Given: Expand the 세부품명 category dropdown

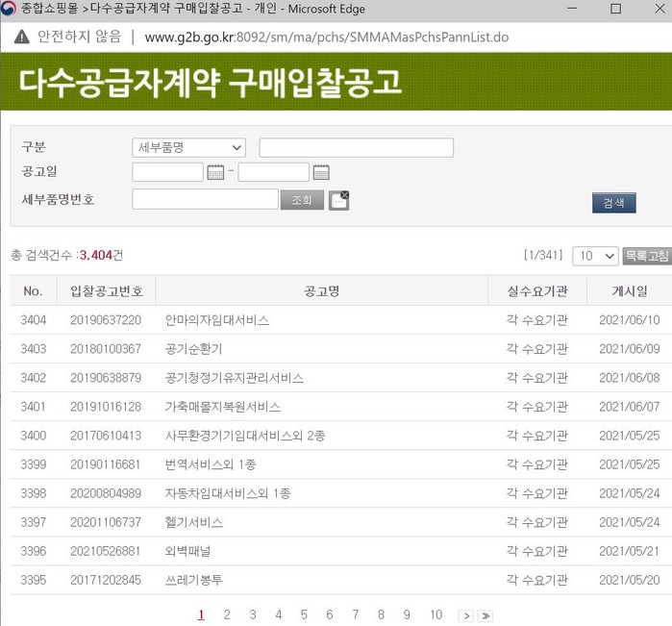Looking at the screenshot, I should tap(188, 147).
